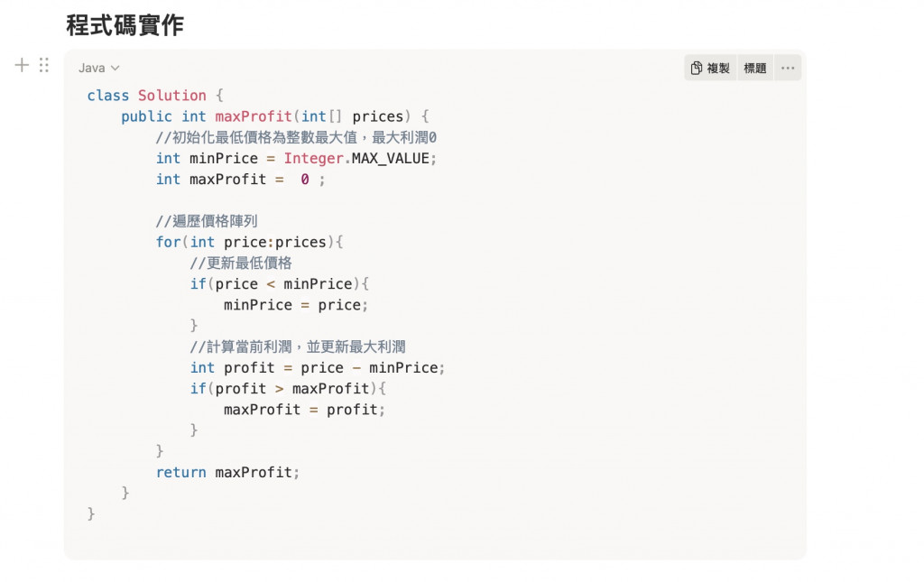Image resolution: width=924 pixels, height=582 pixels.
Task: Open the three-dot more options menu
Action: point(788,68)
